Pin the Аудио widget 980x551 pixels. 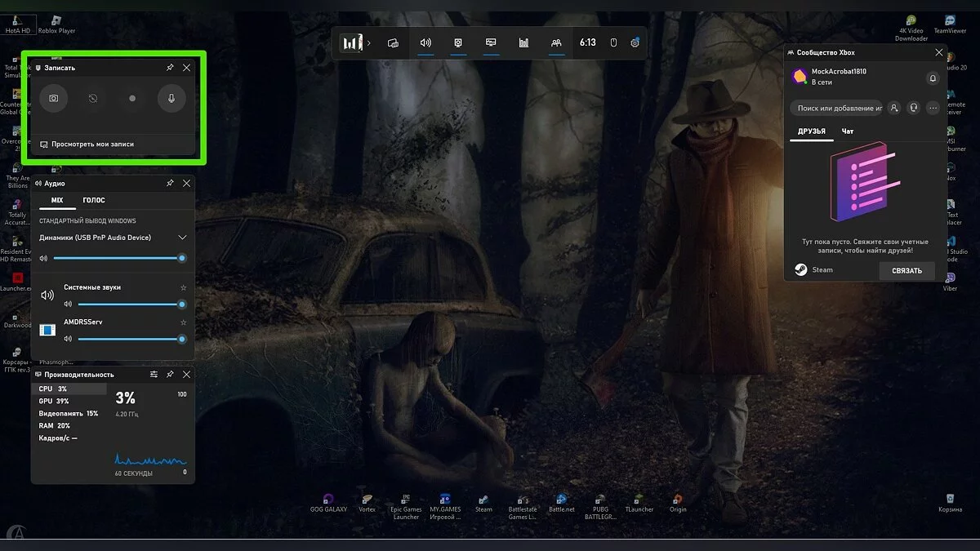pyautogui.click(x=170, y=184)
